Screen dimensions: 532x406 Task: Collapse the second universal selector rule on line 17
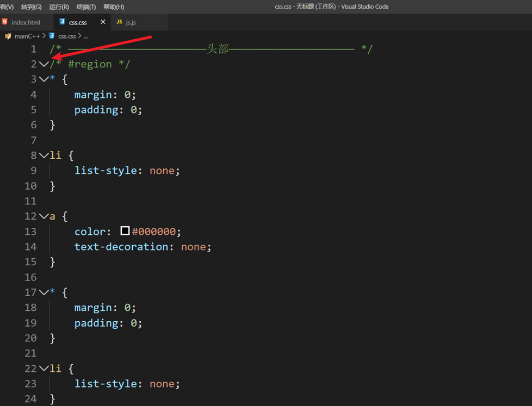(44, 292)
